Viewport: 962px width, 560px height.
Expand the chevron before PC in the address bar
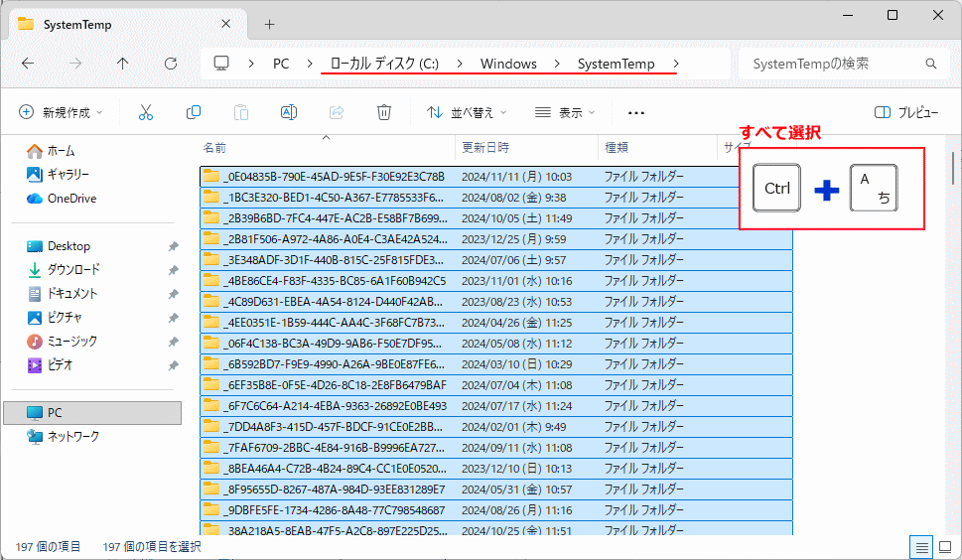[251, 64]
